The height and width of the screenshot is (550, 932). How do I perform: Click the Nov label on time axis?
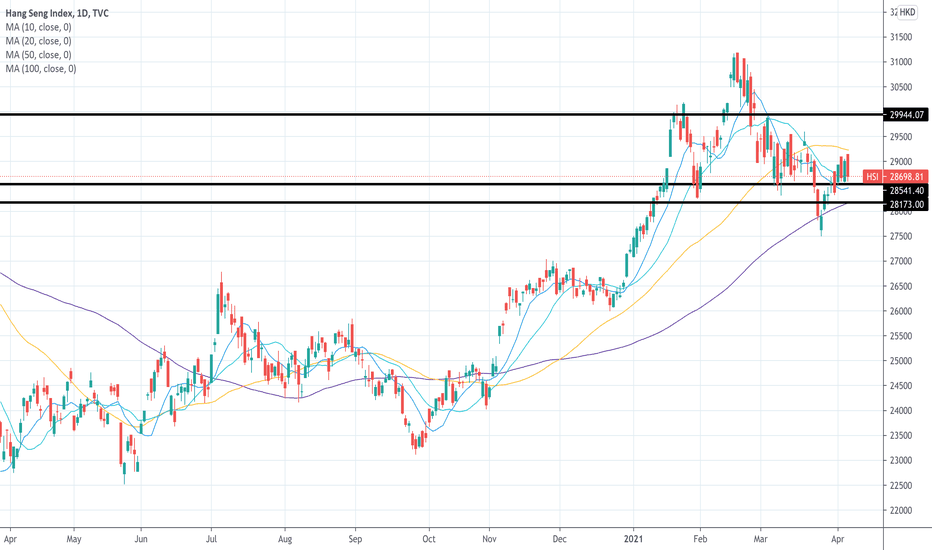click(489, 539)
